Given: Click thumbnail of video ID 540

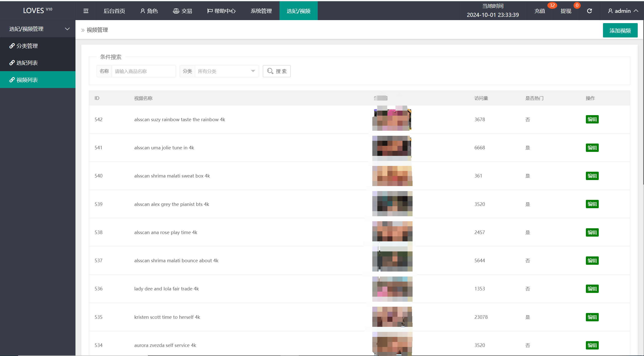Looking at the screenshot, I should tap(392, 176).
